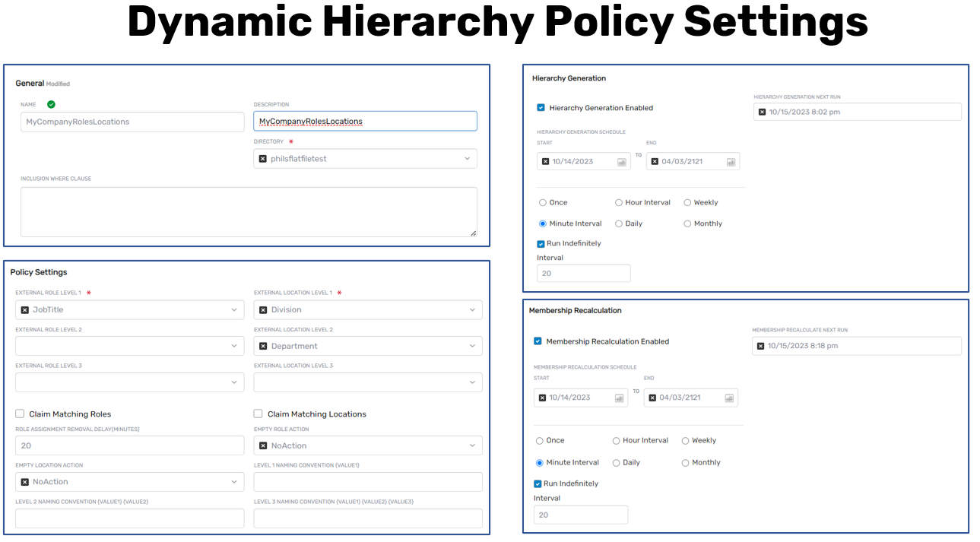Viewport: 980px width, 542px height.
Task: Clear JobTitle from External Role Level 1
Action: click(25, 310)
